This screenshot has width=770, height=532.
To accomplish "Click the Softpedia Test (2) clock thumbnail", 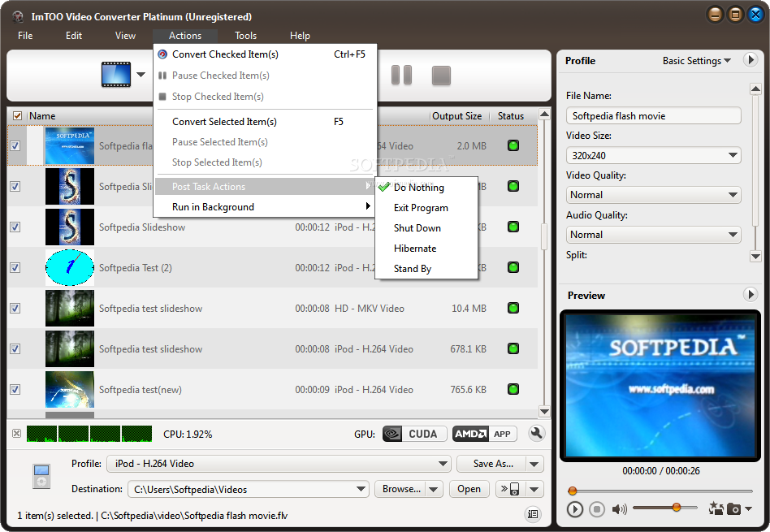I will (69, 268).
